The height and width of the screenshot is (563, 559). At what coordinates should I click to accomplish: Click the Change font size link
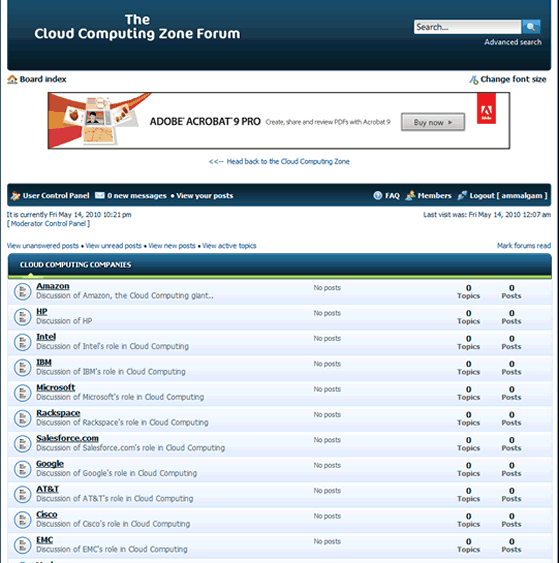tap(513, 79)
